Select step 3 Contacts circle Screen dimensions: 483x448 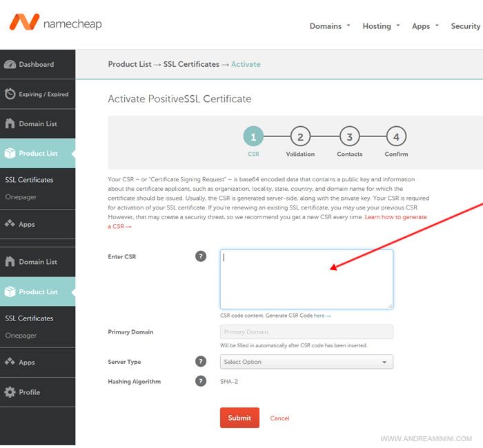coord(350,136)
